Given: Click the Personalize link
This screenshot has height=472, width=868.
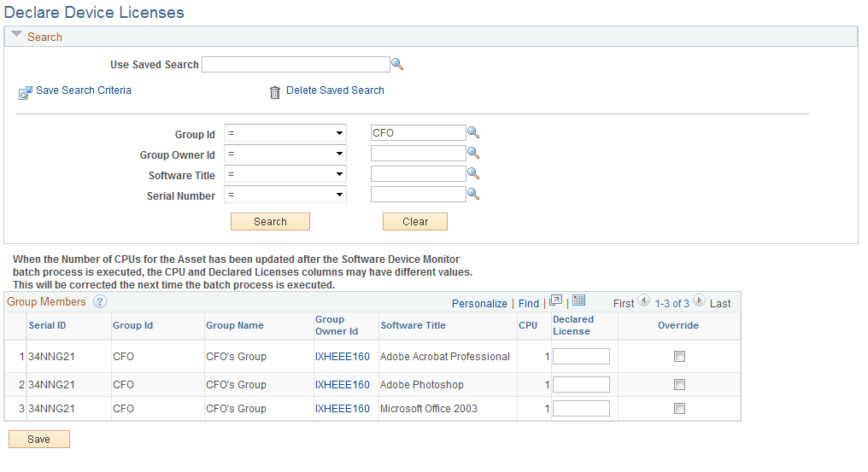Looking at the screenshot, I should click(x=479, y=303).
